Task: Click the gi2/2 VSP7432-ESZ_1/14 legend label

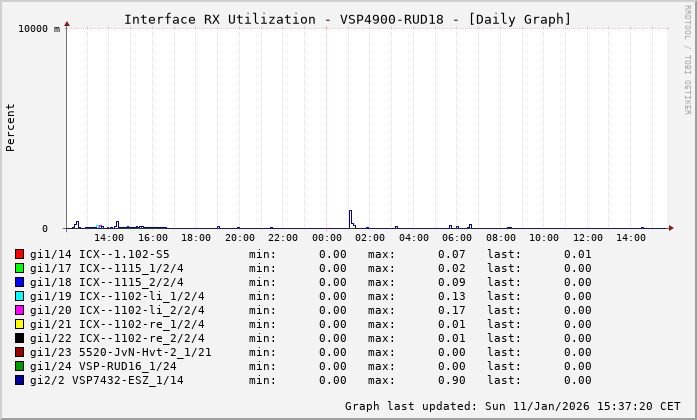Action: click(x=106, y=380)
